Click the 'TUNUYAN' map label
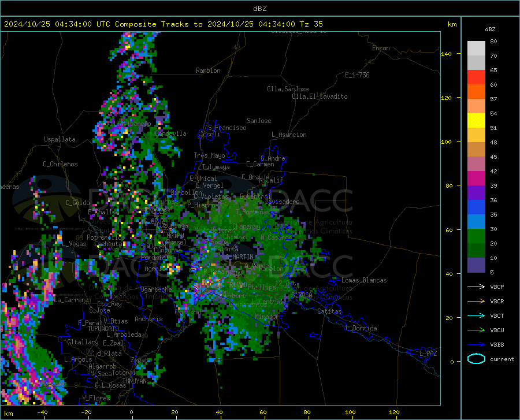This screenshot has height=420, width=520. click(x=134, y=381)
